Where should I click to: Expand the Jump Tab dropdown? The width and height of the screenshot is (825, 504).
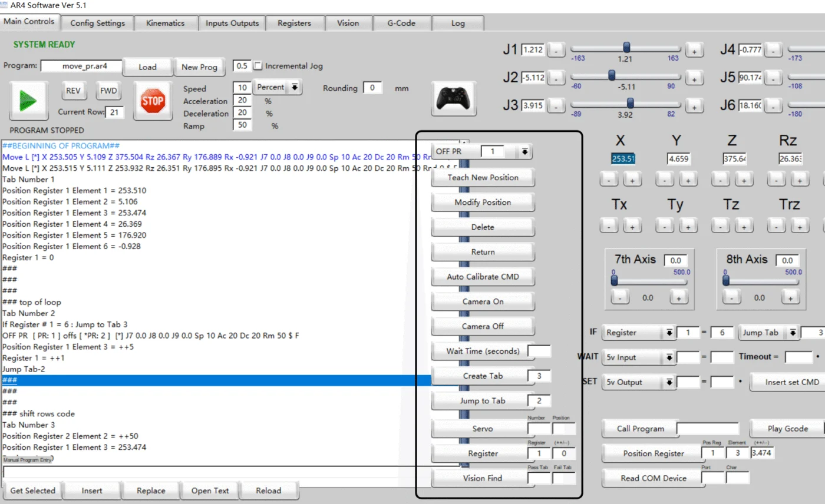[768, 333]
